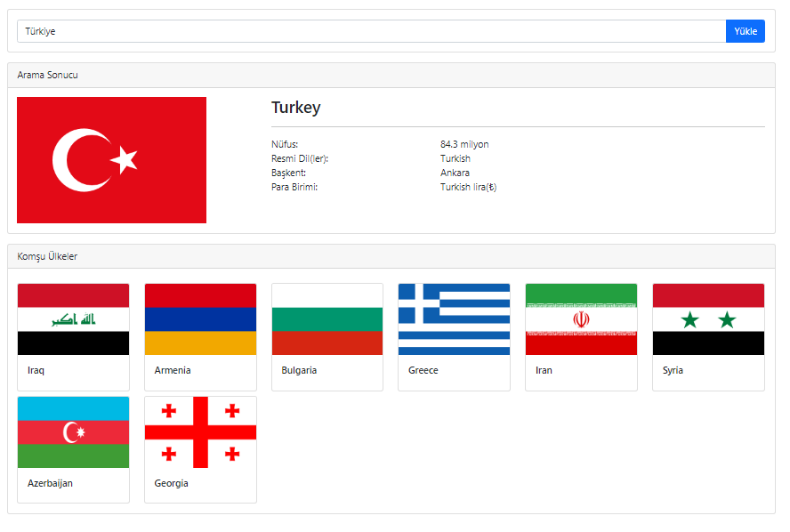Viewport: 790px width, 532px height.
Task: Click the Resmi Dil(ler) label
Action: (300, 158)
